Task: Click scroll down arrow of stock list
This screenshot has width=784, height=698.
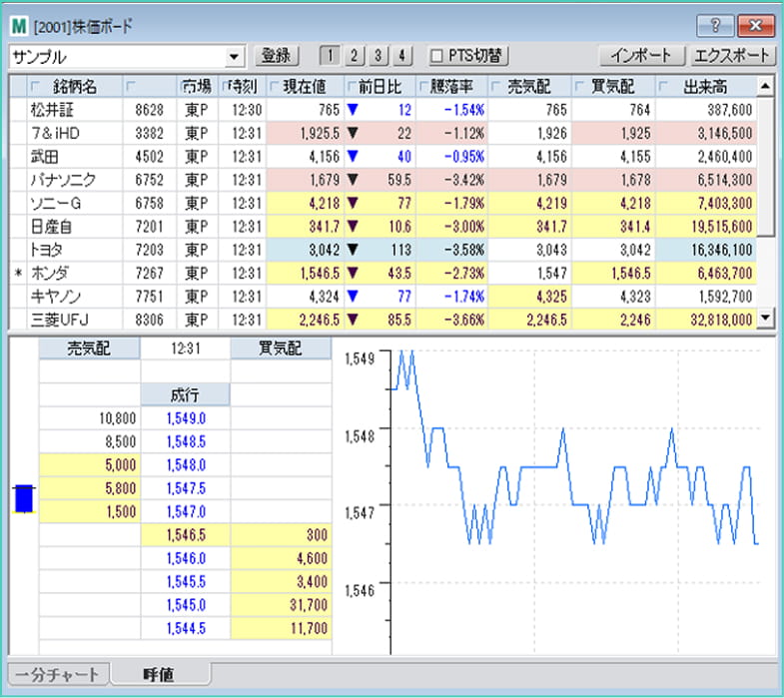Action: click(766, 319)
